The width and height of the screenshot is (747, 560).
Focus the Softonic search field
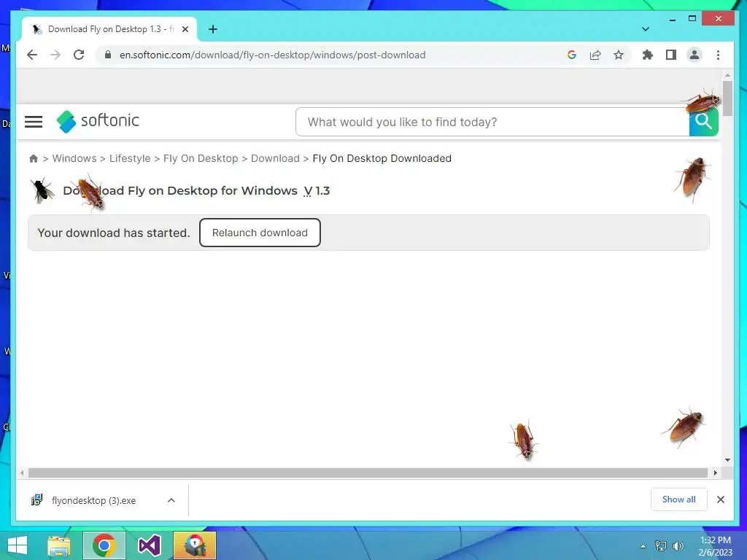point(492,122)
